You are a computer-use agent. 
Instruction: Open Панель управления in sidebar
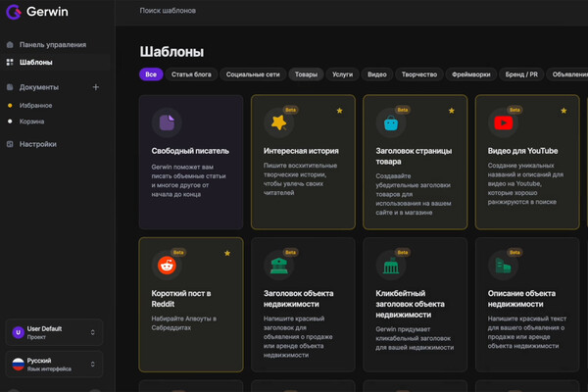[51, 45]
